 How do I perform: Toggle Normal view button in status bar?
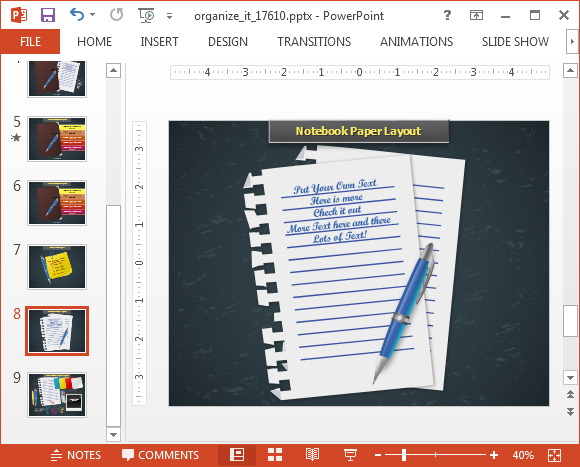(x=237, y=455)
